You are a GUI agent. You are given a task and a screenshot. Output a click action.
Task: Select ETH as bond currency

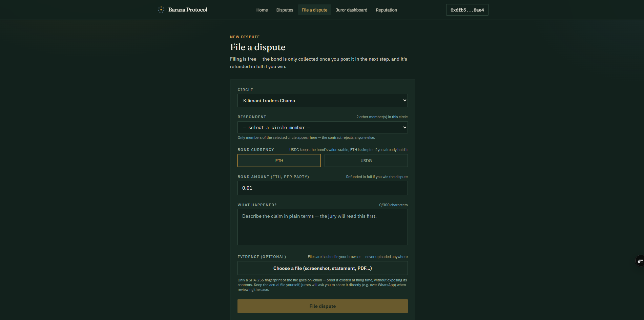pyautogui.click(x=279, y=161)
